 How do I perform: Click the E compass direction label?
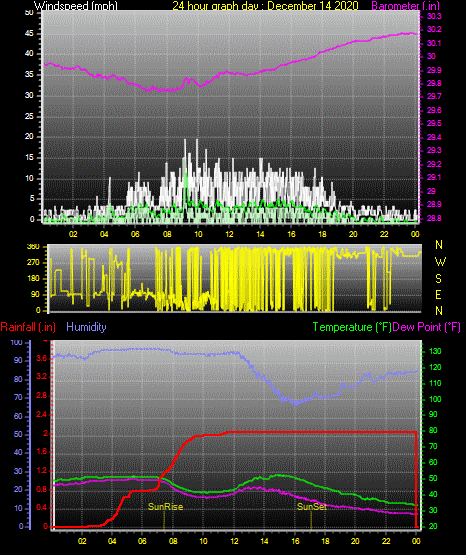click(x=438, y=294)
